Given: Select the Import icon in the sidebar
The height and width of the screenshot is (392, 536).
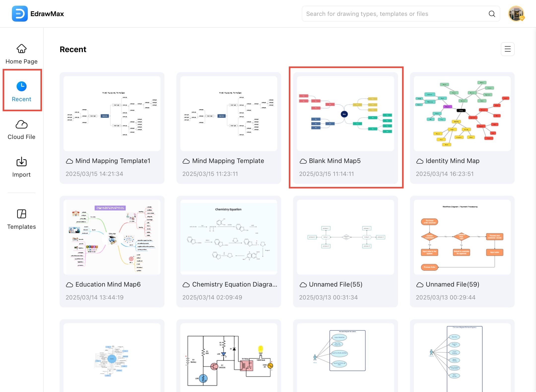Looking at the screenshot, I should [x=21, y=162].
